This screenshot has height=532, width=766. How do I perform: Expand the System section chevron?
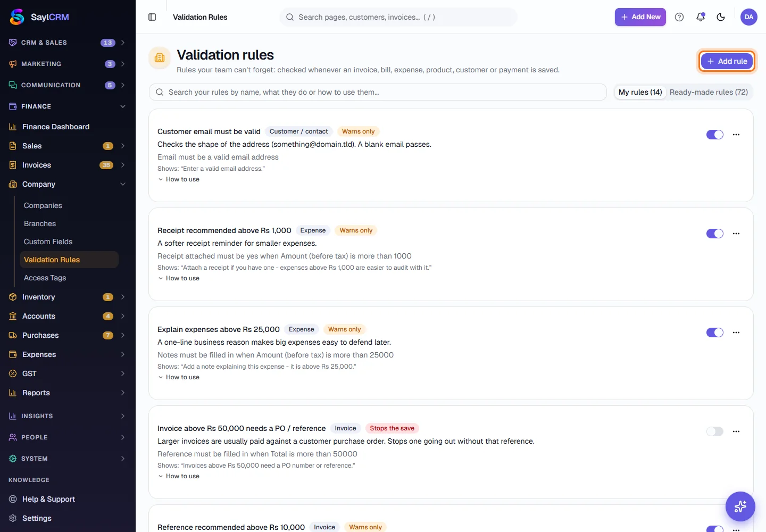[123, 459]
